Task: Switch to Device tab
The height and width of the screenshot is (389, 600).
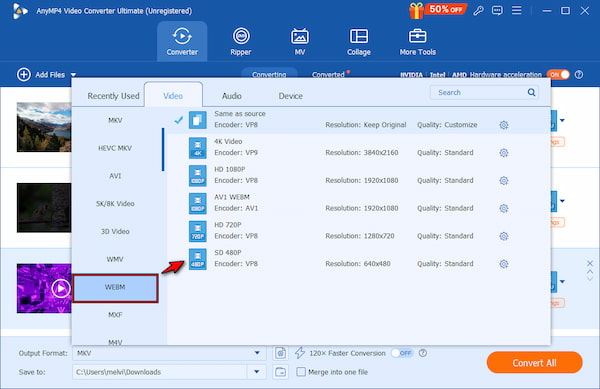Action: 290,96
